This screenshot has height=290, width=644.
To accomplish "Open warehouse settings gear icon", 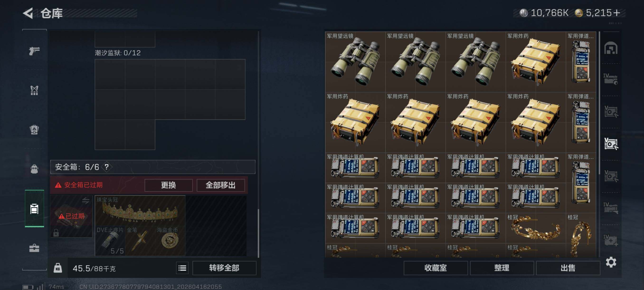I will pyautogui.click(x=611, y=262).
